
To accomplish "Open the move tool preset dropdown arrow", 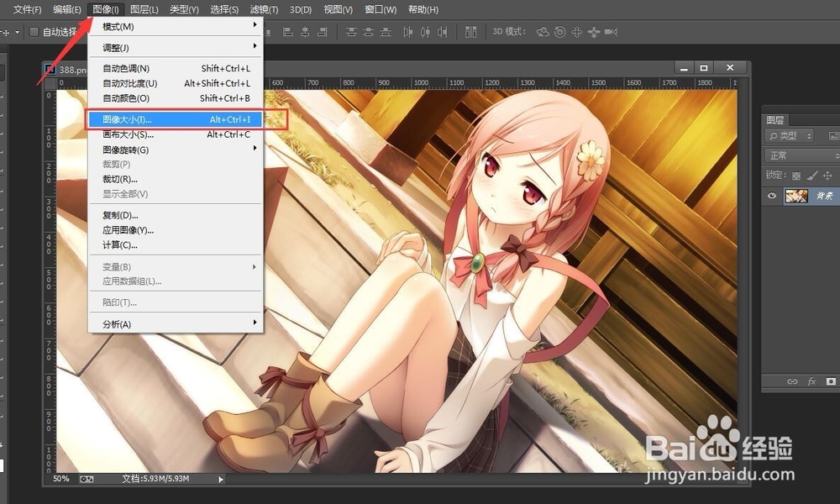I will pyautogui.click(x=17, y=32).
